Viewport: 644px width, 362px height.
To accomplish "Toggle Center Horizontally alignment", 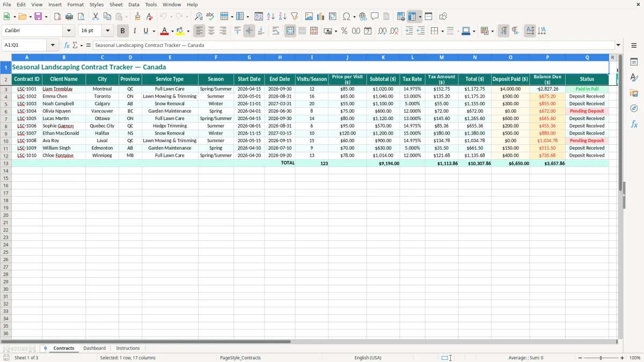I will click(211, 31).
